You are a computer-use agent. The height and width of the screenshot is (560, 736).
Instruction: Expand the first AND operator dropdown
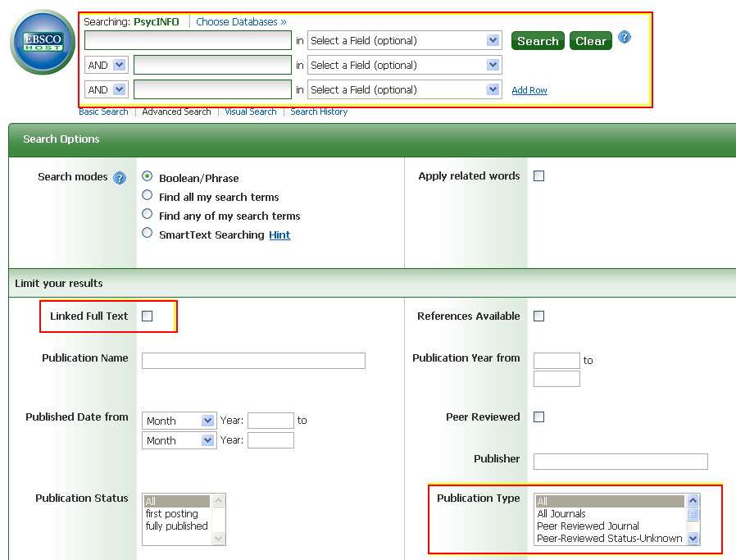click(x=107, y=65)
